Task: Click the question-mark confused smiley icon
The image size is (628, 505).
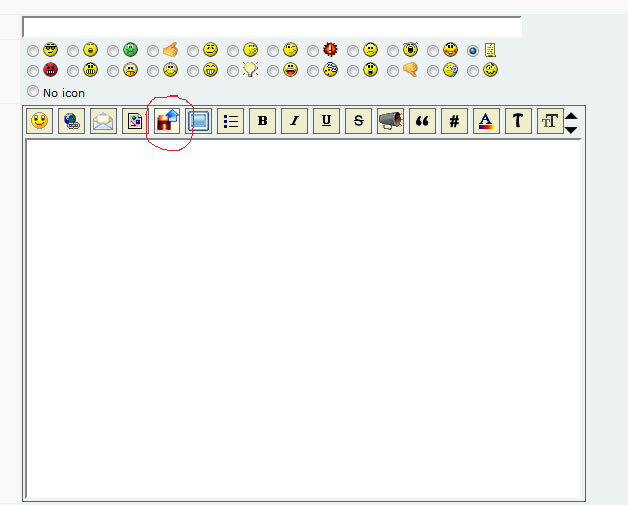Action: pos(451,70)
